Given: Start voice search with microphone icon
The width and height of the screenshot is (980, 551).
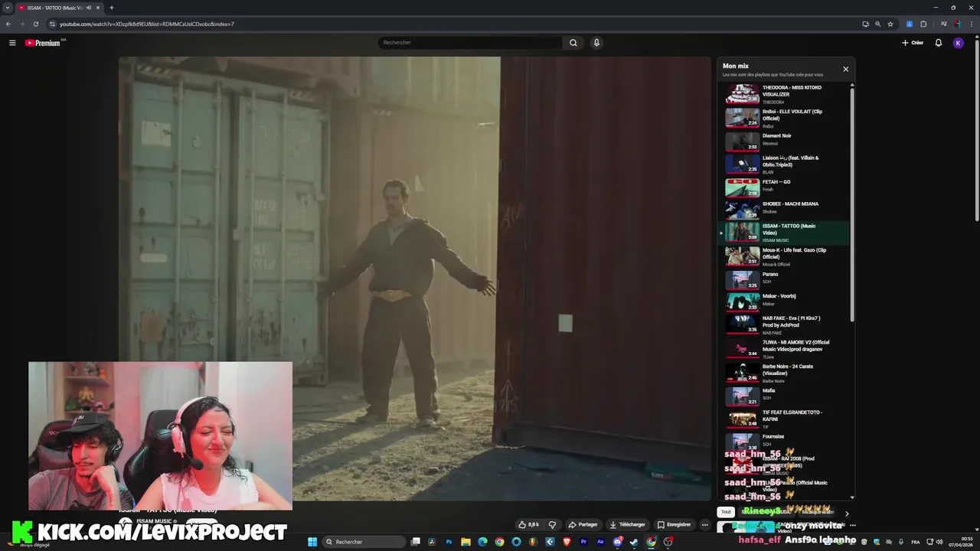Looking at the screenshot, I should coord(596,43).
